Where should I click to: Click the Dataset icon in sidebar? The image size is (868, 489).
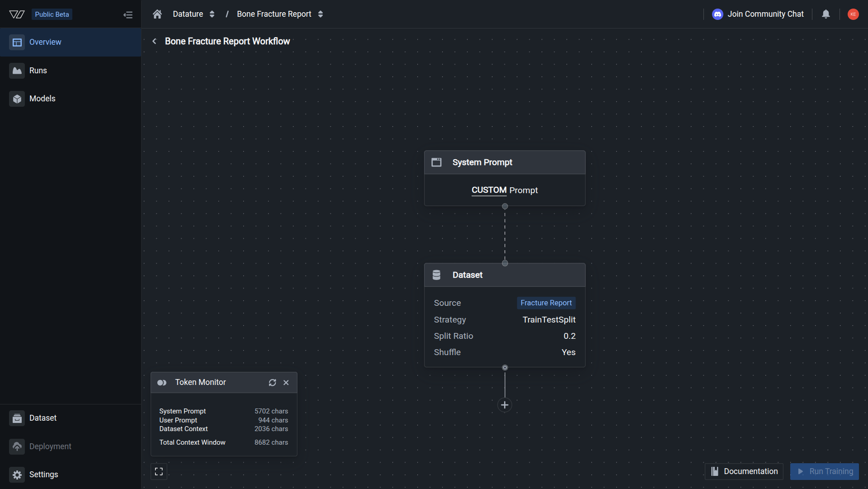(17, 418)
